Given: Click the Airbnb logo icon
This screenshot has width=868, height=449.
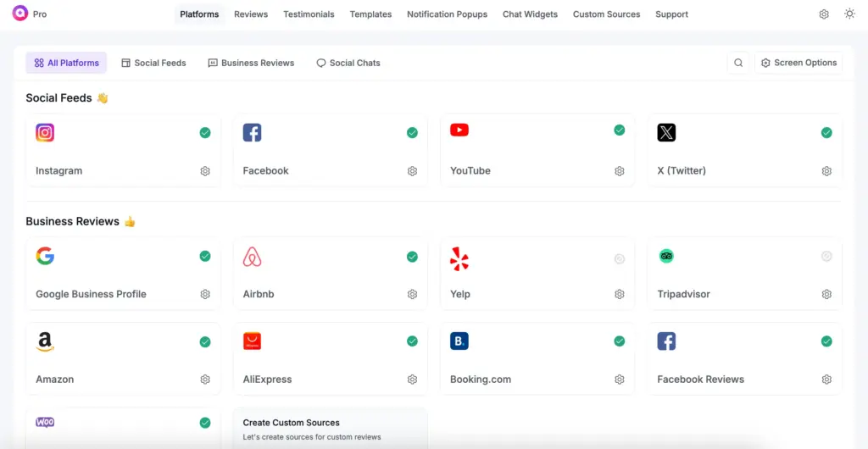Looking at the screenshot, I should 252,257.
